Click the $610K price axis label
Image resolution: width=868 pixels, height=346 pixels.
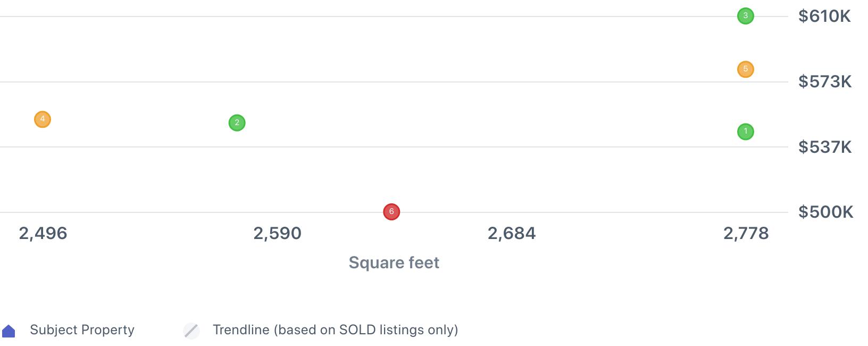(824, 17)
